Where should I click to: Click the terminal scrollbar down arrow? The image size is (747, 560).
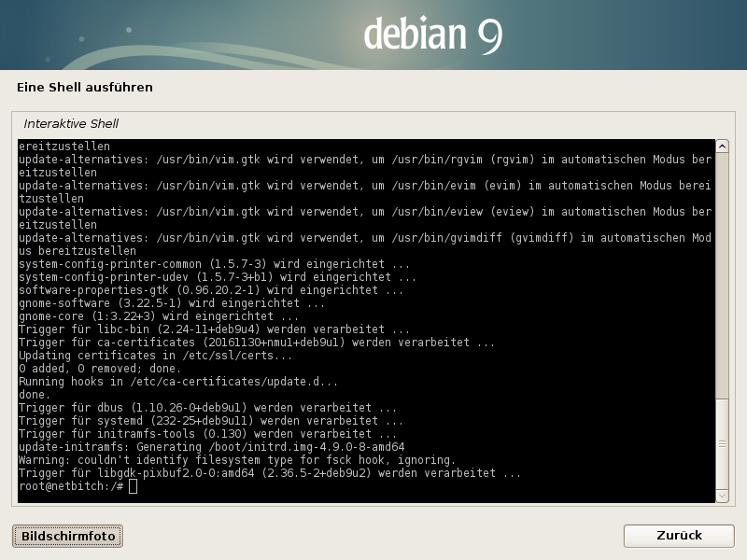pos(722,496)
